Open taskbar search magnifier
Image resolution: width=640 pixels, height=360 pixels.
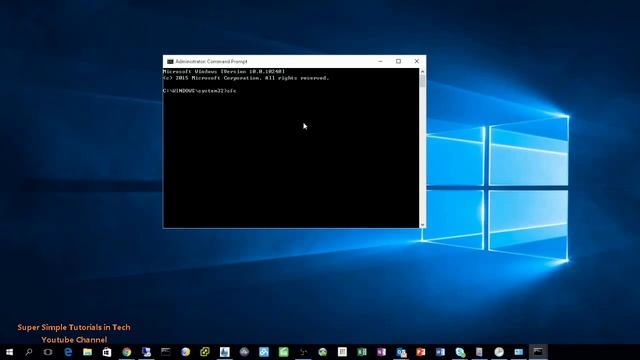[29, 352]
